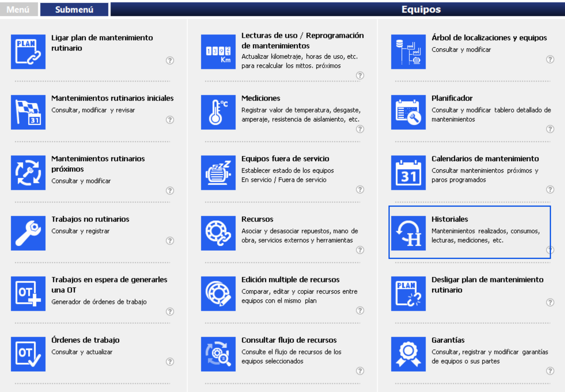Click the Garantías ribbon badge icon
565x392 pixels.
point(408,354)
